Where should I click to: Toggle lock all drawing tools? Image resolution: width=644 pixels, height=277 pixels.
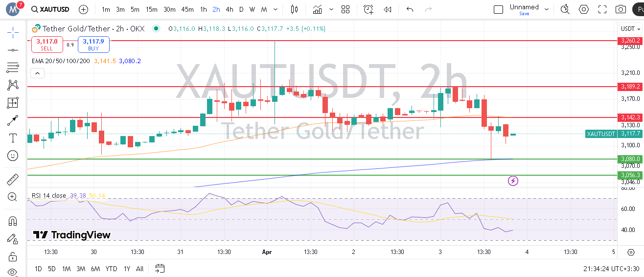(x=13, y=256)
